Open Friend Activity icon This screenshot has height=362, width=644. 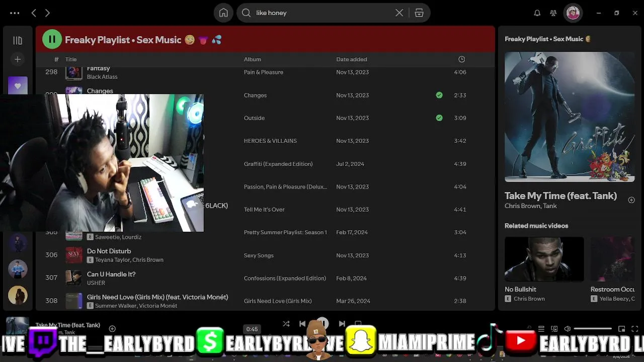[x=553, y=13]
